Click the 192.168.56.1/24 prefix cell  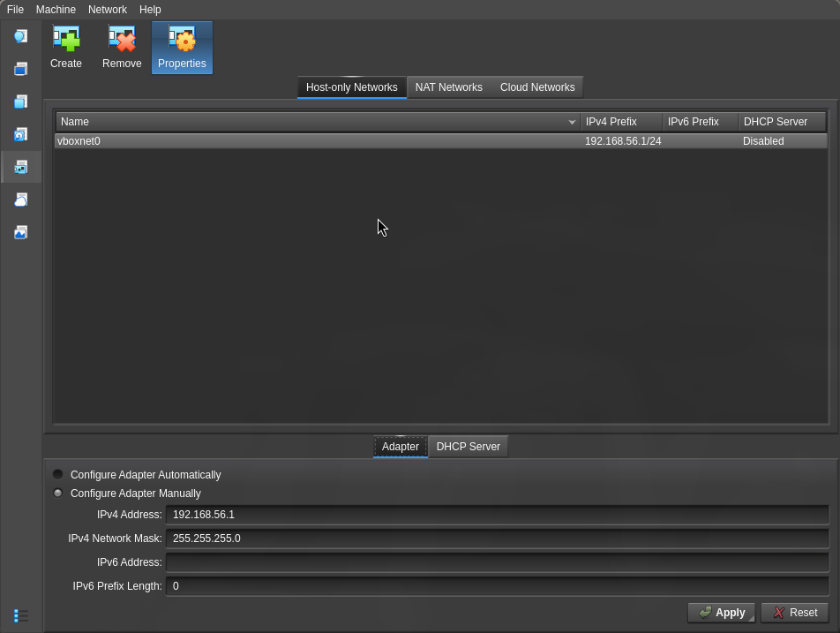point(623,141)
